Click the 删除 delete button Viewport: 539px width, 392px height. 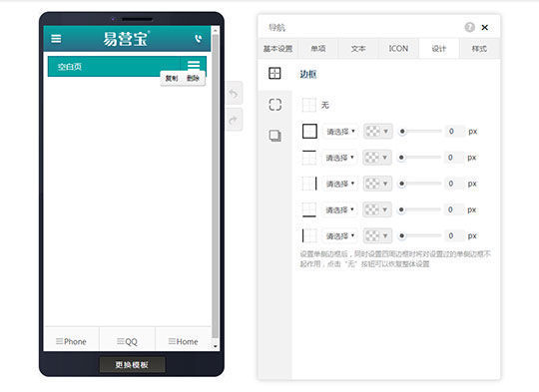click(x=193, y=78)
